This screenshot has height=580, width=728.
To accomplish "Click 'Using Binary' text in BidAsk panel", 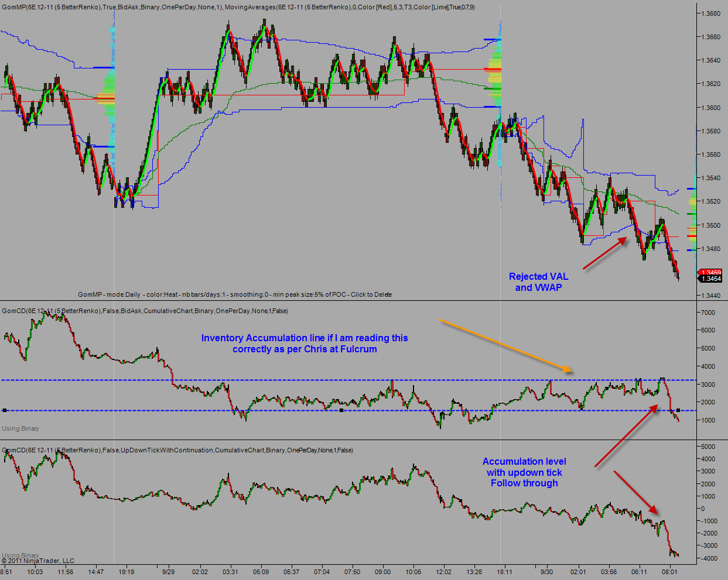I will coord(20,428).
